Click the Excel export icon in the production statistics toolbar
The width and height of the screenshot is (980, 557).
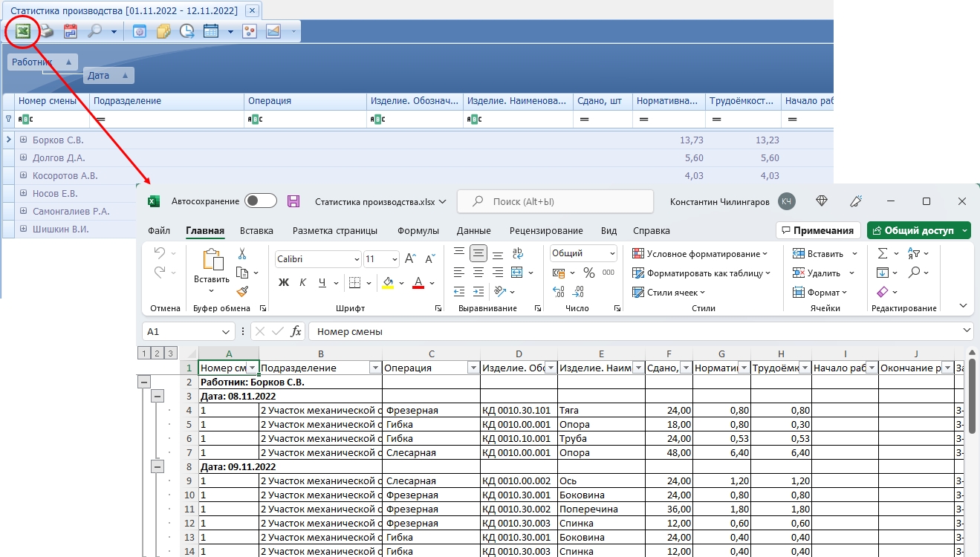click(24, 31)
